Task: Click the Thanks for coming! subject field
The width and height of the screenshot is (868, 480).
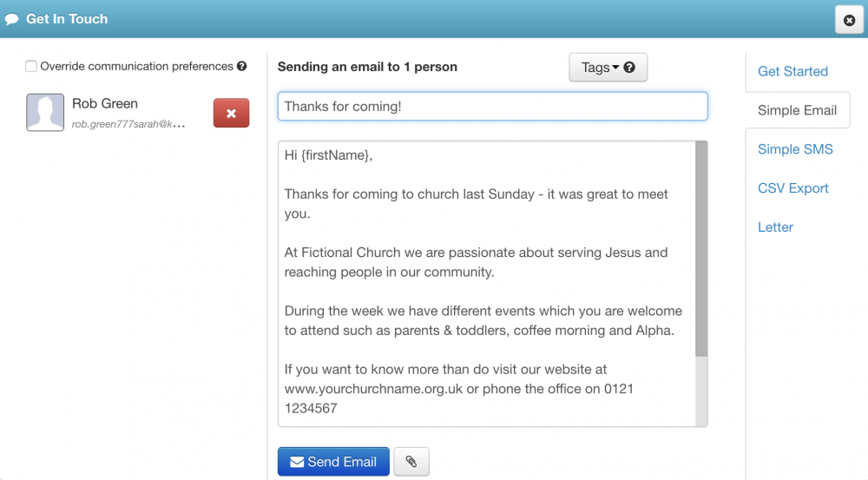Action: (x=493, y=106)
